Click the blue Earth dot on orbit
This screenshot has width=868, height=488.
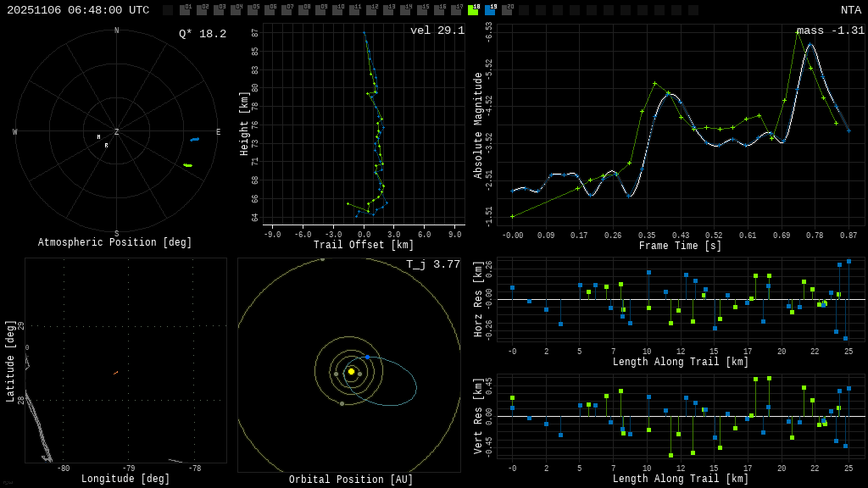tap(367, 358)
